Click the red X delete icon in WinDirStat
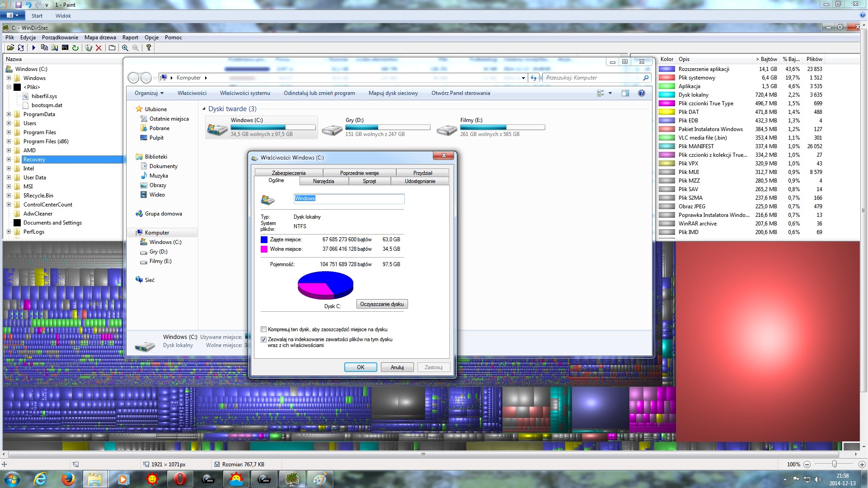This screenshot has width=868, height=488. click(x=99, y=47)
